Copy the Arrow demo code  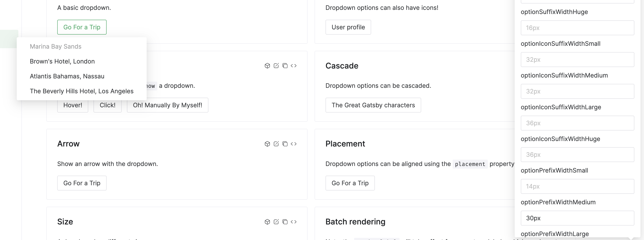285,144
